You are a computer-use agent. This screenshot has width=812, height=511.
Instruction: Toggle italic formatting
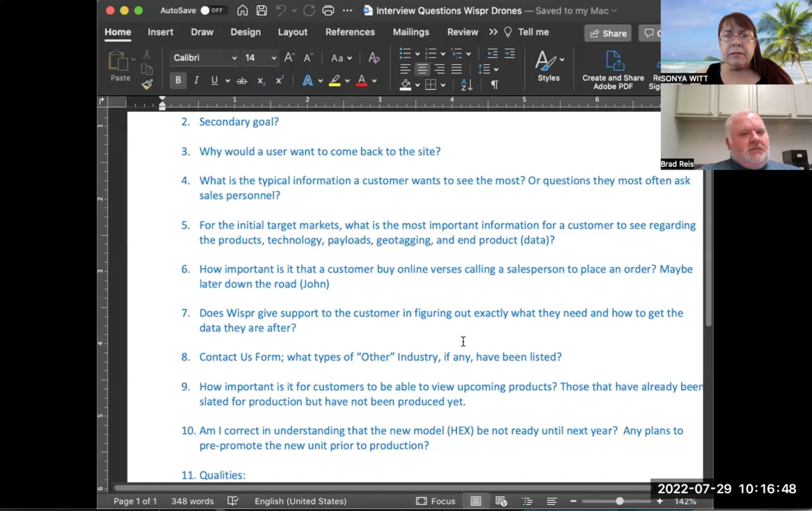coord(196,80)
